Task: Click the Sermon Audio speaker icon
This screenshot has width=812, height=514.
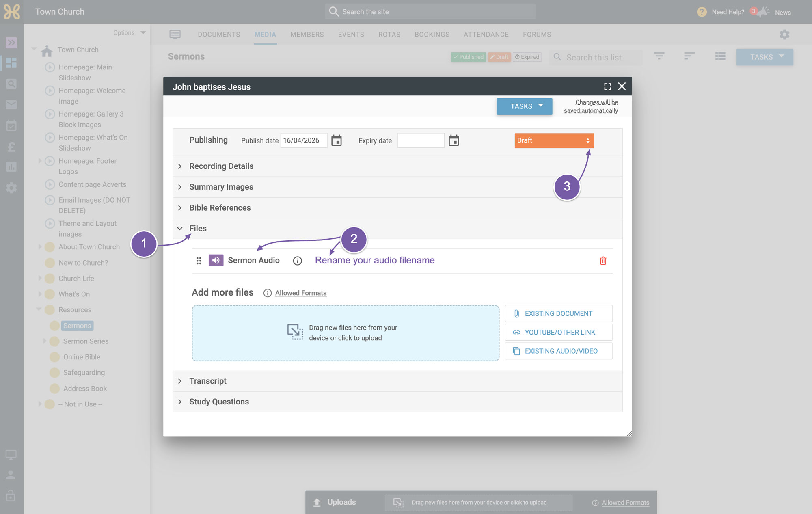Action: (216, 260)
